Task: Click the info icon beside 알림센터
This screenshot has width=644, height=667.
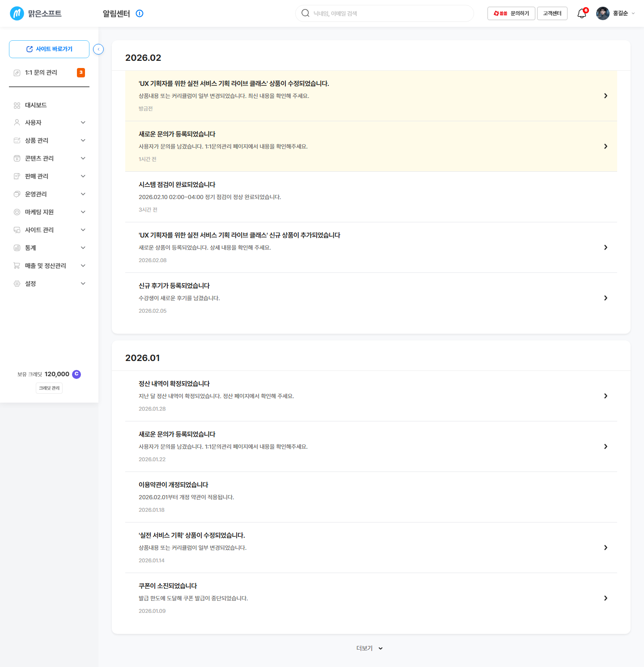Action: coord(140,13)
